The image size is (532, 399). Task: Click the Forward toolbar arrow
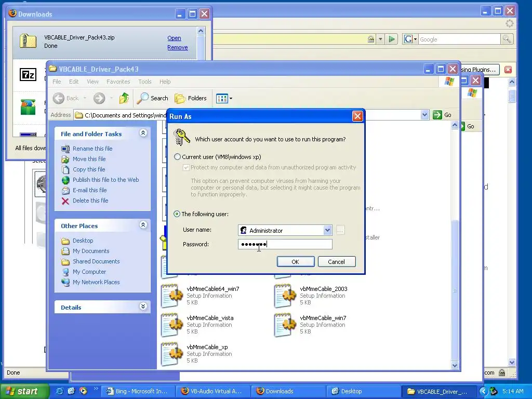point(99,98)
